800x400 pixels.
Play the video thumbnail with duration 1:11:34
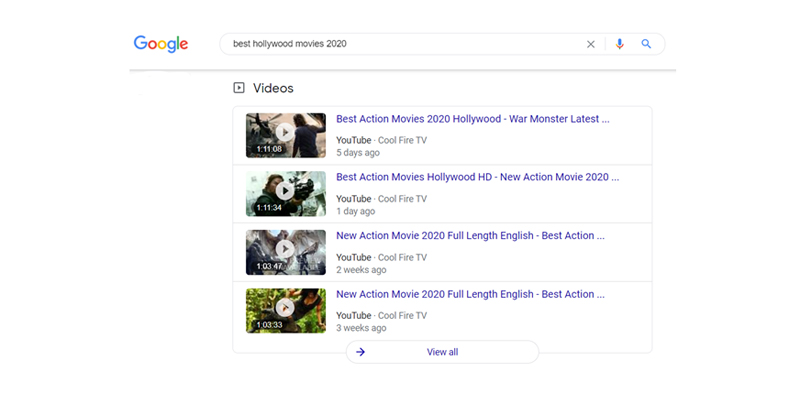[286, 194]
